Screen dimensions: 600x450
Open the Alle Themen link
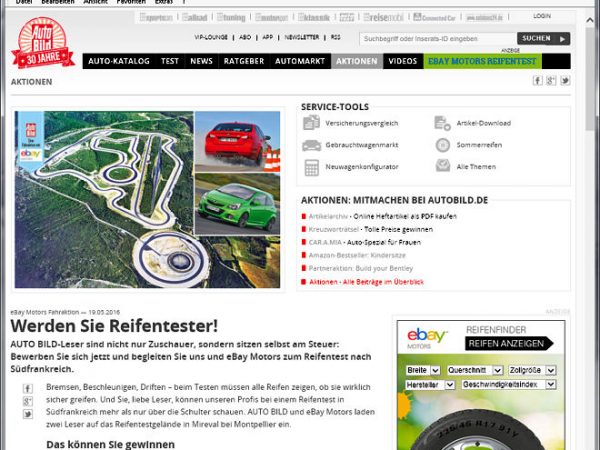point(476,167)
